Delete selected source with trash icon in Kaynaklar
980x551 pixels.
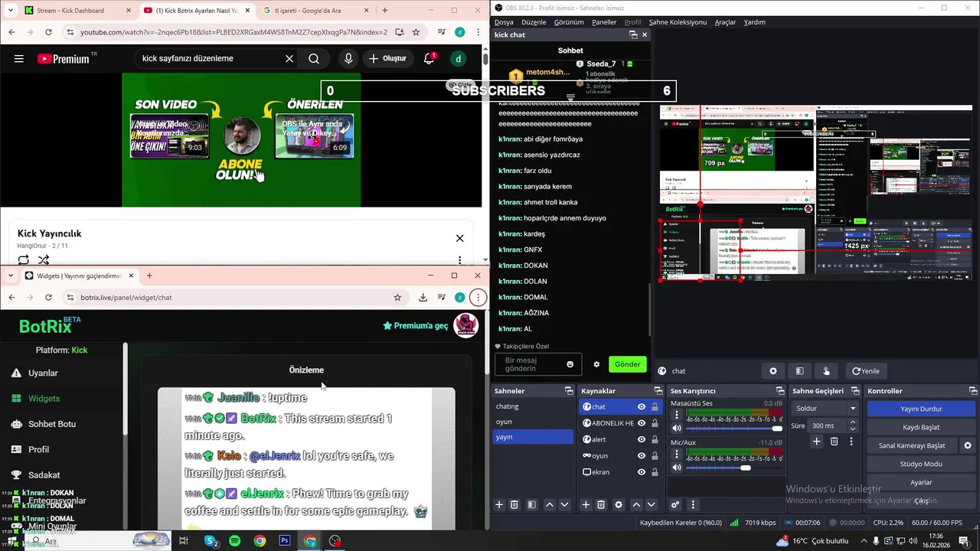click(601, 505)
